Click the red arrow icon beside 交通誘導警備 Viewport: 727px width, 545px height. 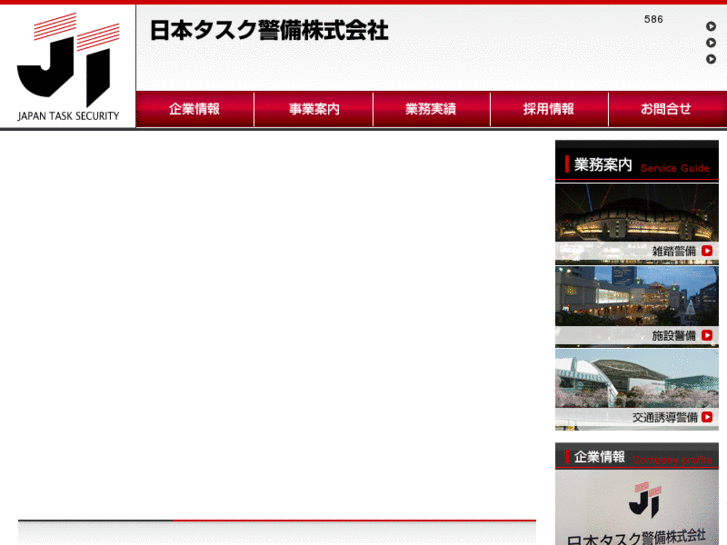[707, 417]
